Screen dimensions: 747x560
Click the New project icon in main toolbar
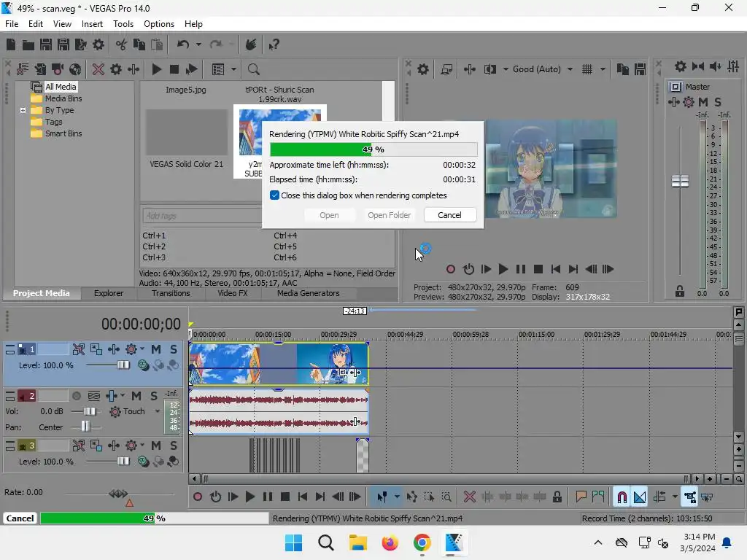(10, 44)
